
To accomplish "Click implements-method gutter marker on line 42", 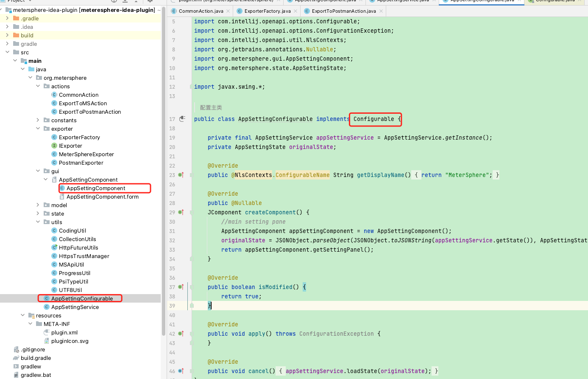I will (181, 334).
